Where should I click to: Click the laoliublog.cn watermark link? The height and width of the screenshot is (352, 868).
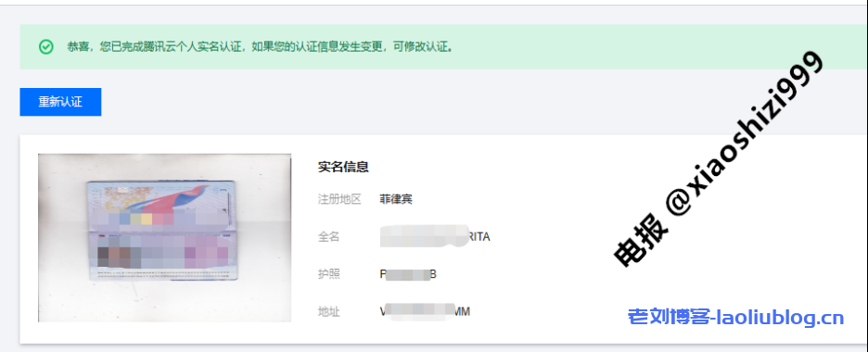780,318
